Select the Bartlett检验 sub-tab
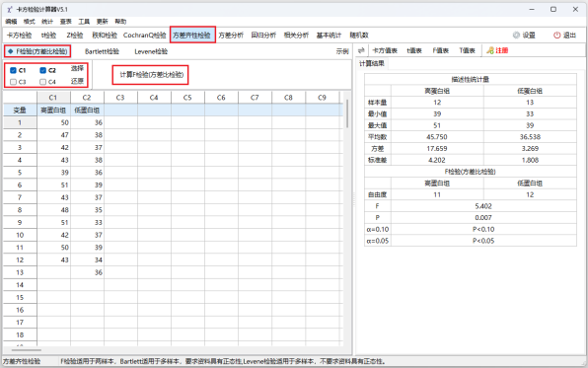 102,51
